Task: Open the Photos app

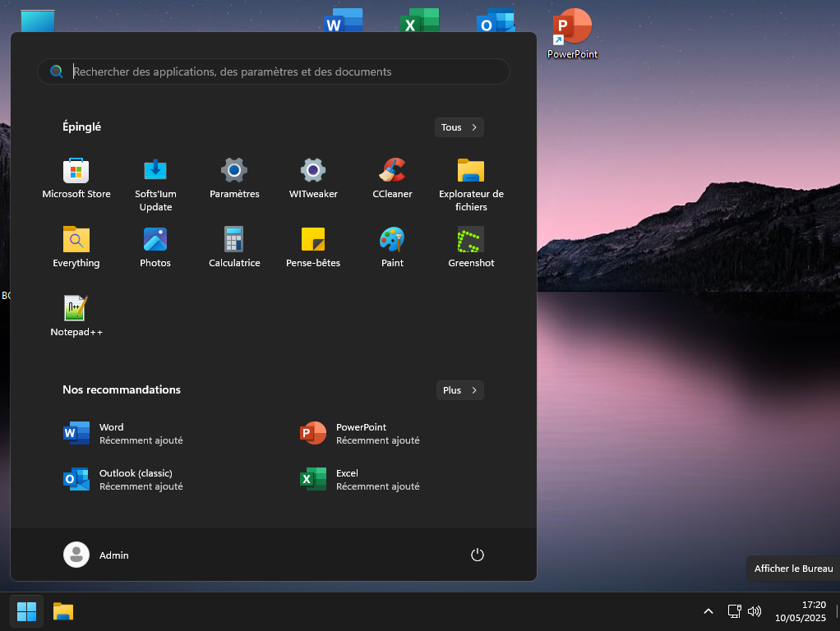Action: pos(155,247)
